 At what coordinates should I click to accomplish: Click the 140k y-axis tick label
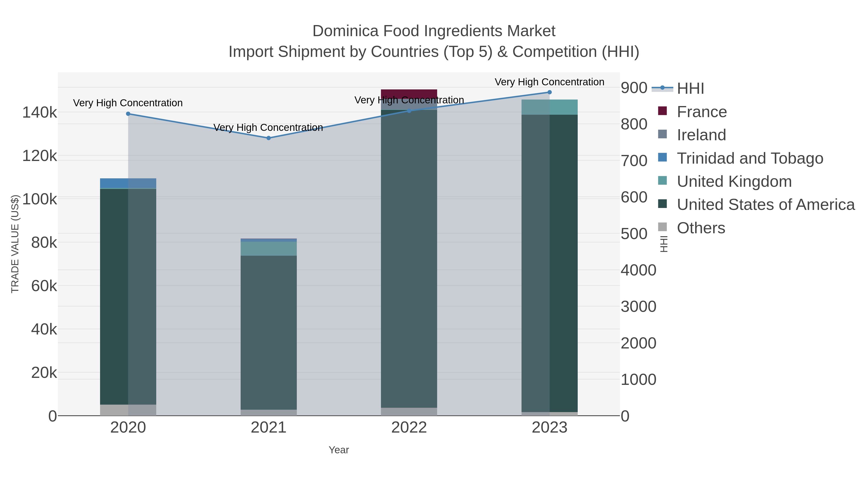coord(40,113)
